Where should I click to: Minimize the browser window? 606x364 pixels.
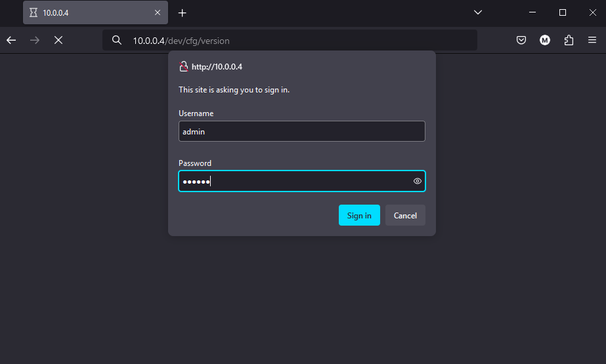coord(532,12)
